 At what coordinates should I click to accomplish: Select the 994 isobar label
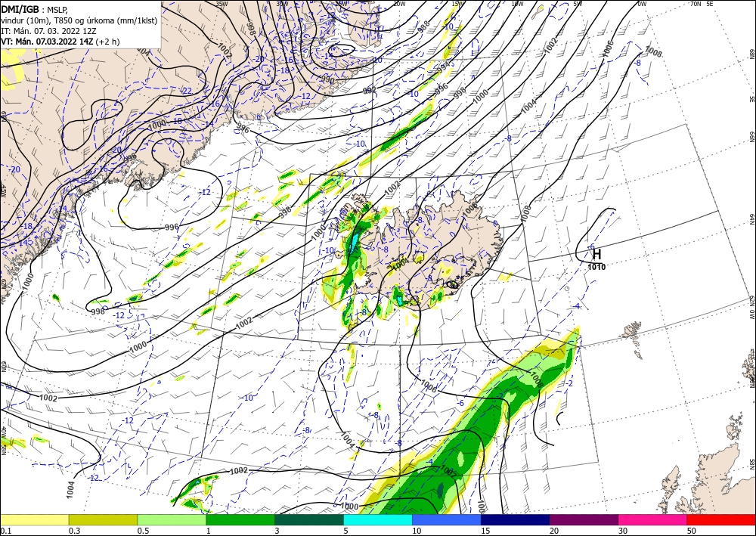[x=443, y=67]
